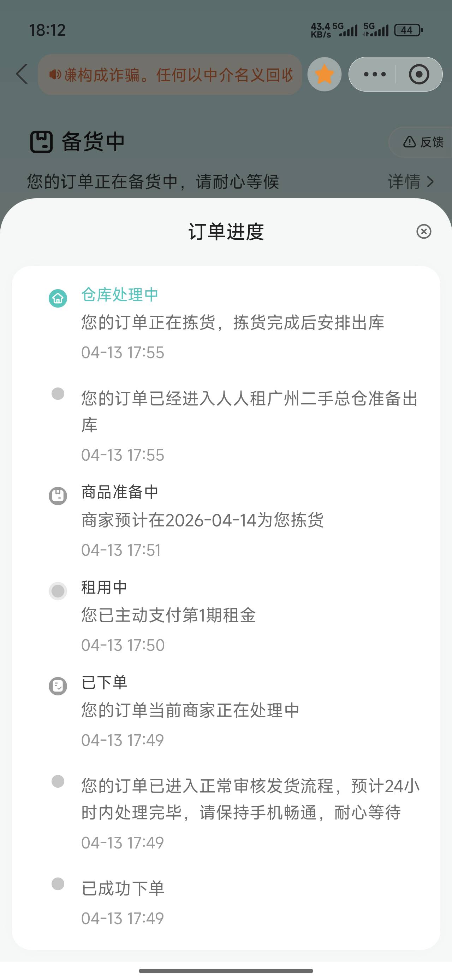
Task: Tap the mini program close target icon
Action: [419, 74]
